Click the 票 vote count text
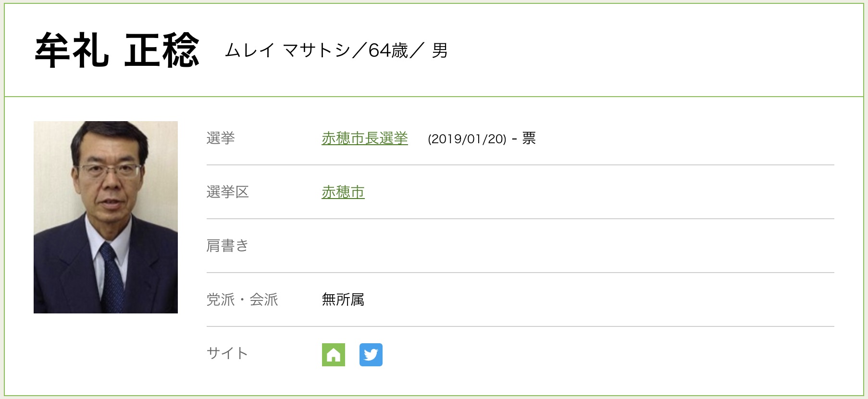868x399 pixels. click(529, 138)
